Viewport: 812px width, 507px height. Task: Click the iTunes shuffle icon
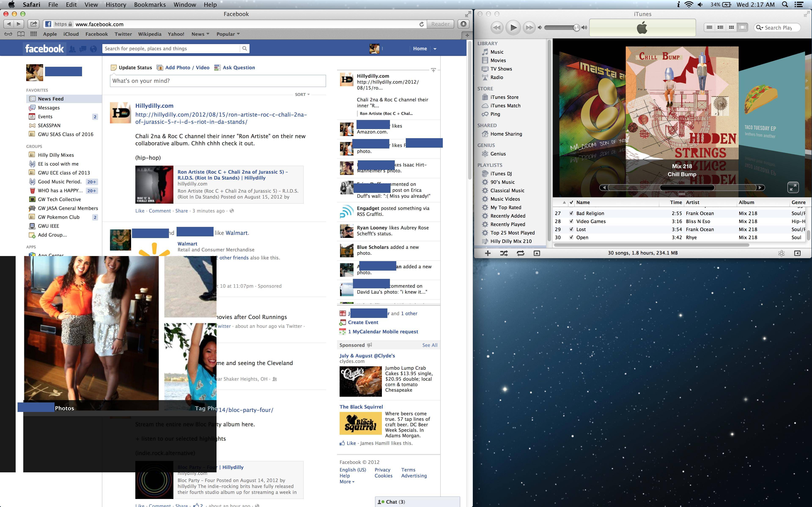(504, 253)
